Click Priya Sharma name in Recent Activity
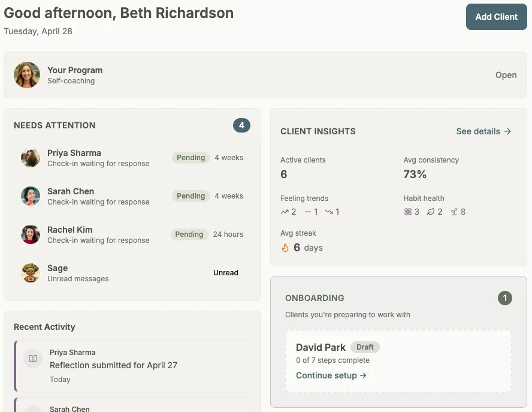Screen dimensions: 532x412 (x=72, y=353)
